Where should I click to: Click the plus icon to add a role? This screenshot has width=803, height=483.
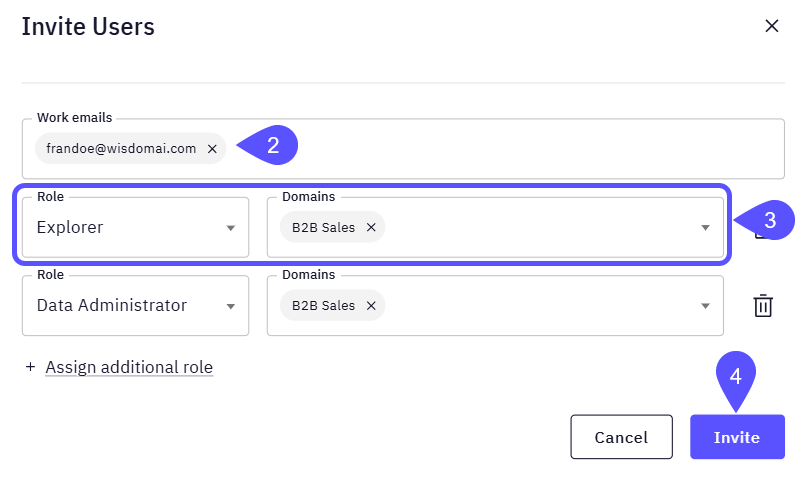pyautogui.click(x=30, y=367)
